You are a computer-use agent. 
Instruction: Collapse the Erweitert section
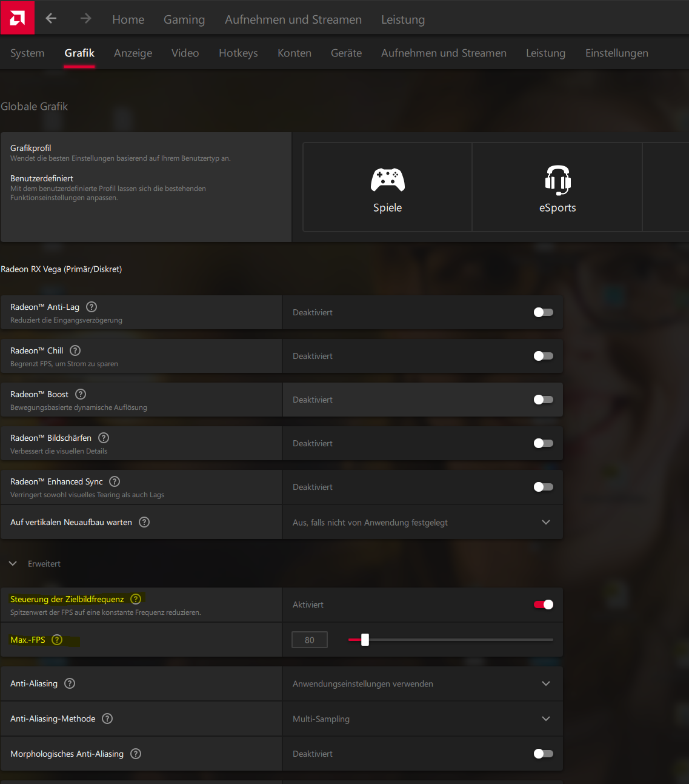(13, 563)
